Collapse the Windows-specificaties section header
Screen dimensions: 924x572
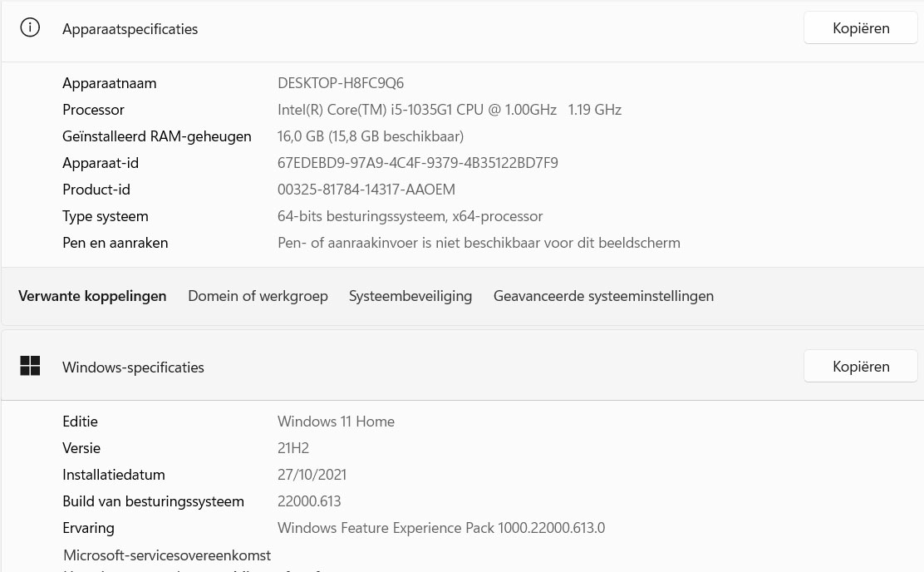pyautogui.click(x=415, y=367)
